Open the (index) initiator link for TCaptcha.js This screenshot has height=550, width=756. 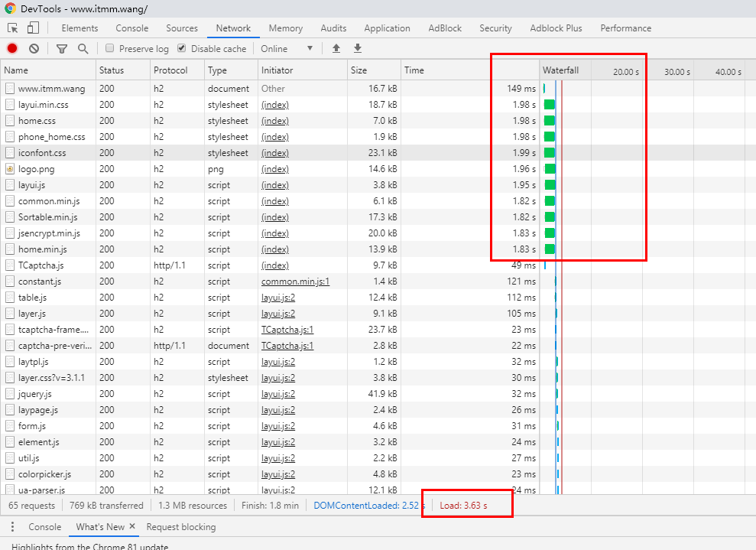tap(275, 265)
